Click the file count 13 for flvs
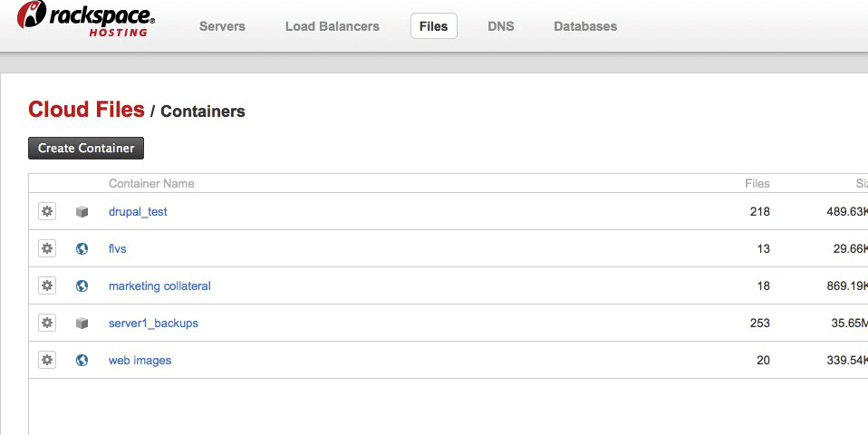868x435 pixels. [764, 248]
